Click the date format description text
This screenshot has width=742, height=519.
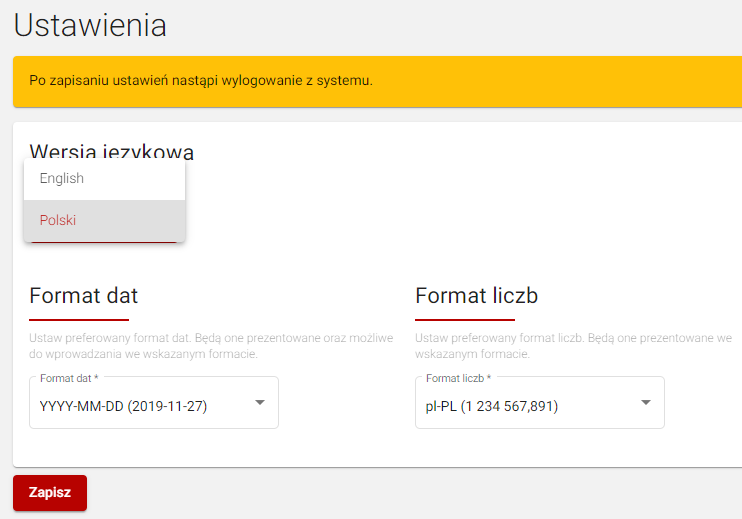[x=211, y=346]
